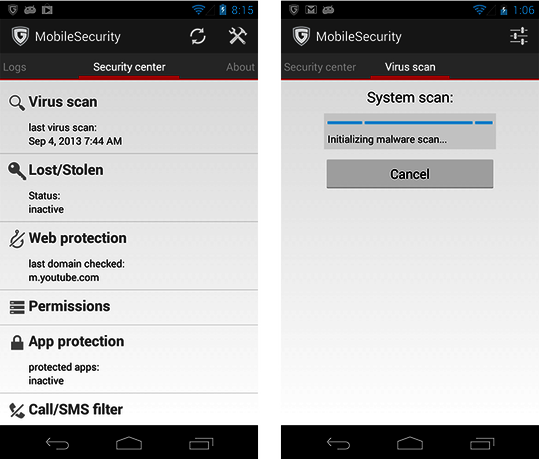539x459 pixels.
Task: Tap the Call/SMS filter phone icon
Action: (x=17, y=411)
